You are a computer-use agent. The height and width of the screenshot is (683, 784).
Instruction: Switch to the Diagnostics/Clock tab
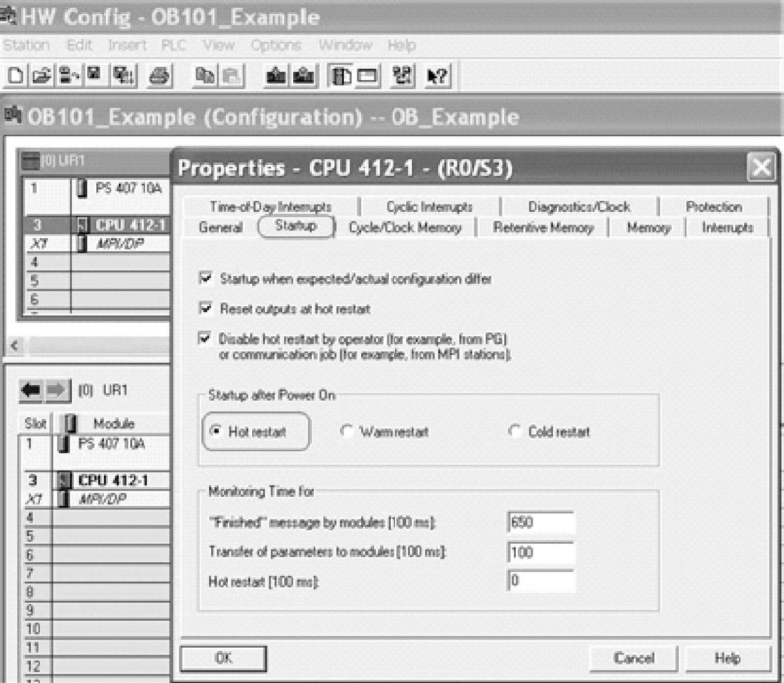(579, 207)
